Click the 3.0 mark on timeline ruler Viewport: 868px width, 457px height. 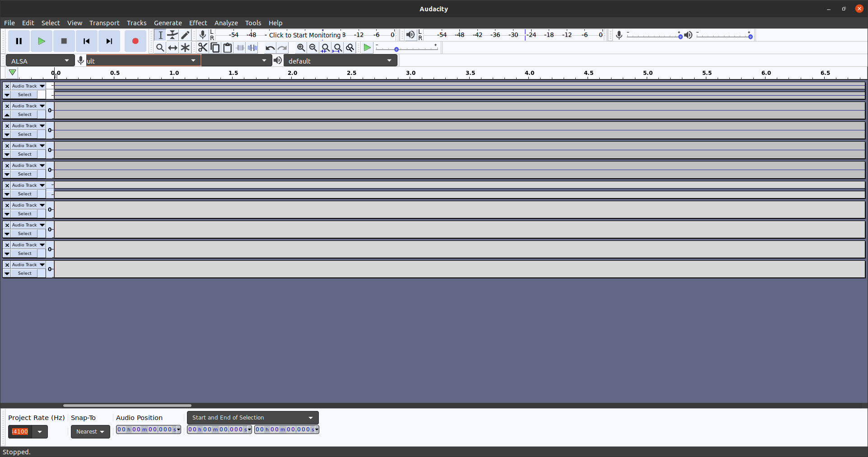(411, 73)
